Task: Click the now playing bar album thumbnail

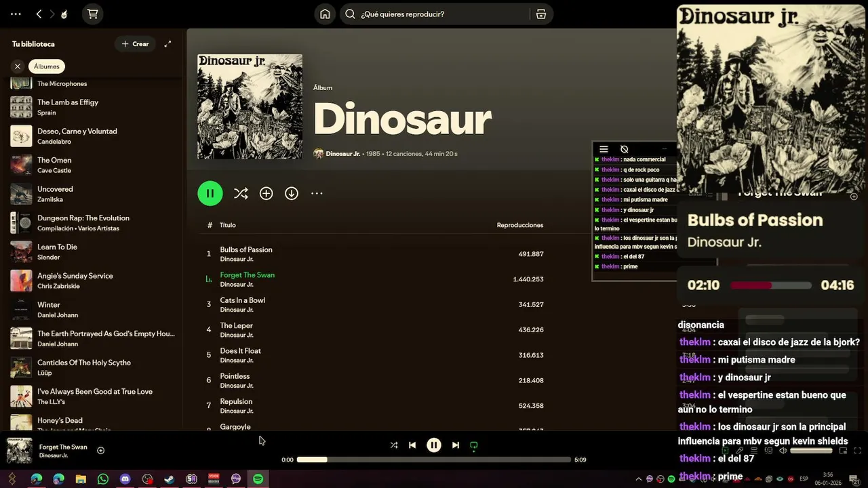Action: (x=19, y=451)
